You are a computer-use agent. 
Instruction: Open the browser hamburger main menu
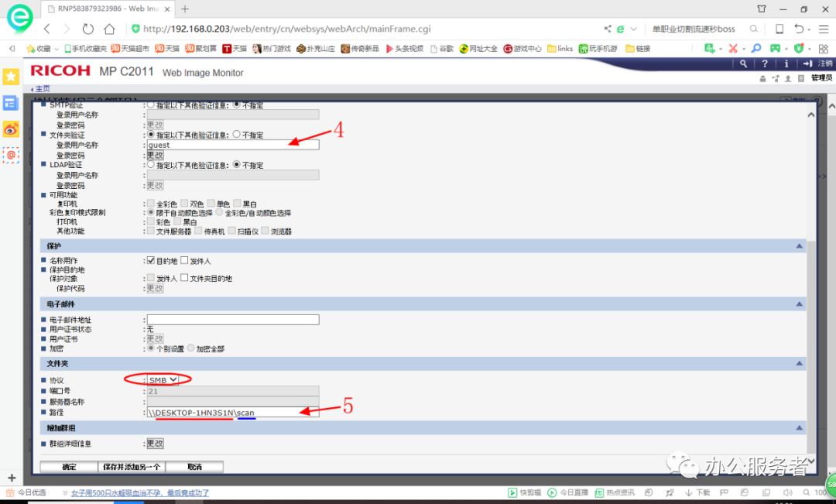pyautogui.click(x=824, y=29)
